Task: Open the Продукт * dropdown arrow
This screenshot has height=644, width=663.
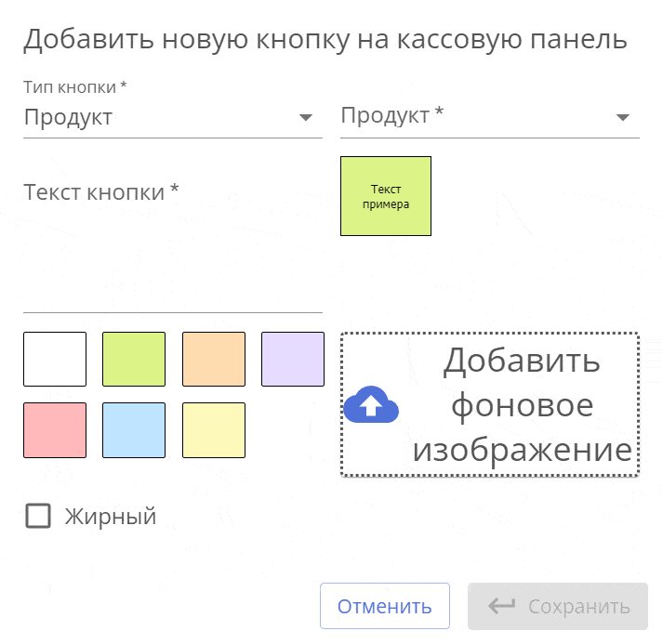Action: (x=622, y=118)
